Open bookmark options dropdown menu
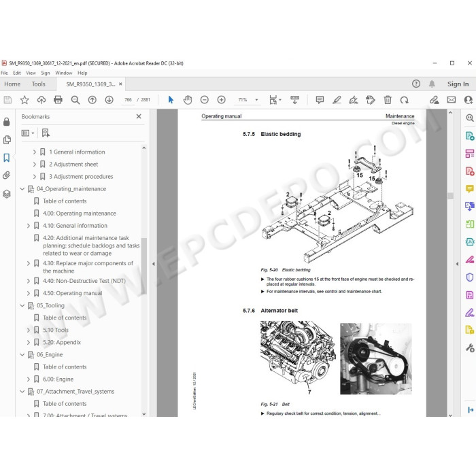476x476 pixels. (x=28, y=133)
